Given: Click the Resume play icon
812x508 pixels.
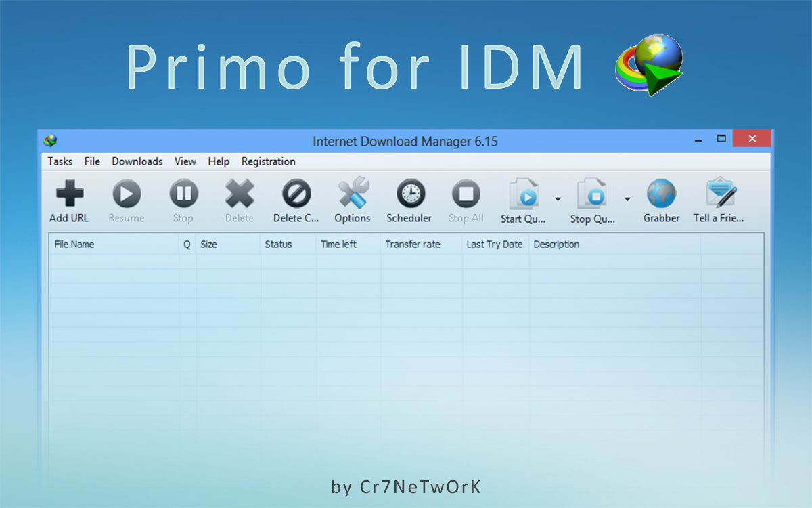Looking at the screenshot, I should [127, 194].
